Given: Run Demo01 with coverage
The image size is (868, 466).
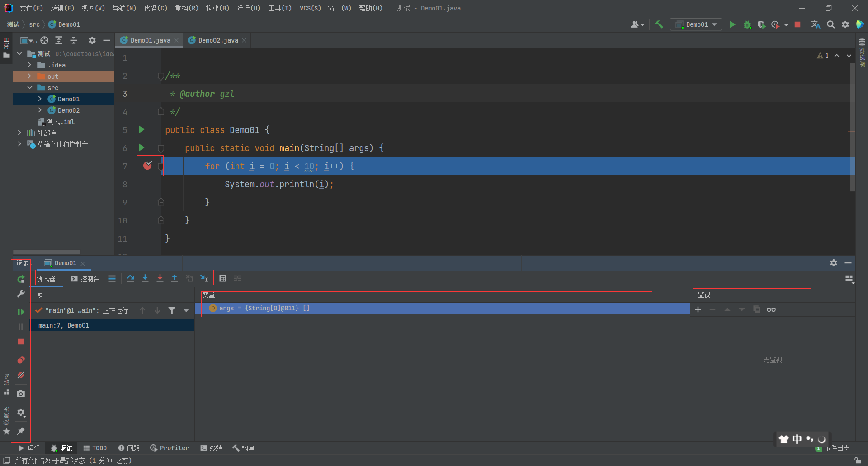Looking at the screenshot, I should pos(761,25).
